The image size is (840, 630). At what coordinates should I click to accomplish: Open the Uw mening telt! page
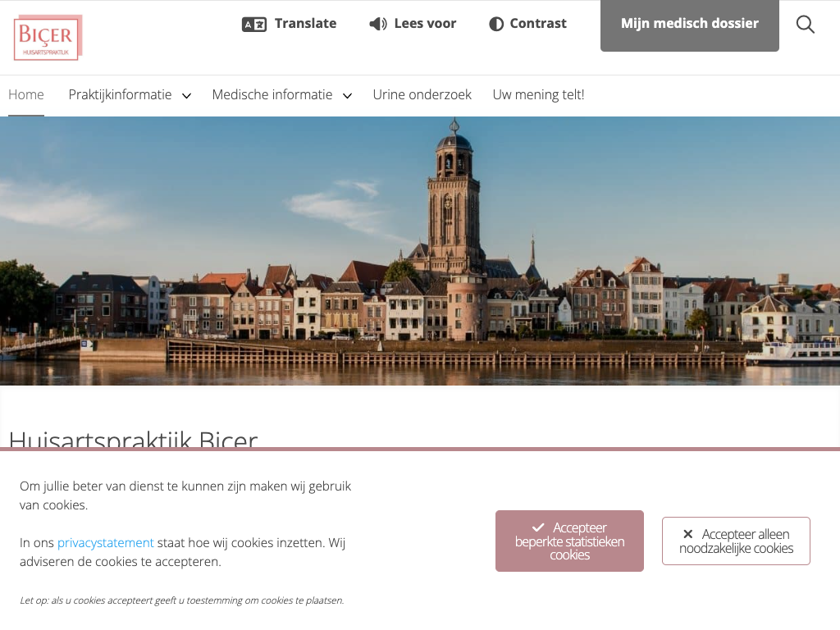(x=538, y=94)
